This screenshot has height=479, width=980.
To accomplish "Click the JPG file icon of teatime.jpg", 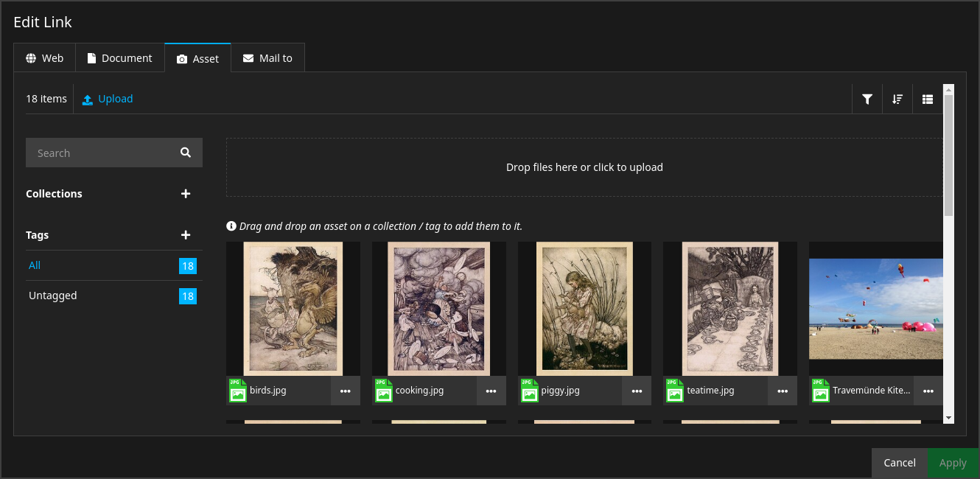I will pos(675,391).
